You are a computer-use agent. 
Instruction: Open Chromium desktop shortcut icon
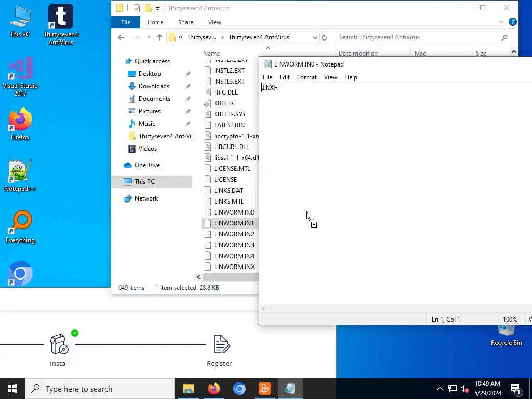click(x=20, y=273)
